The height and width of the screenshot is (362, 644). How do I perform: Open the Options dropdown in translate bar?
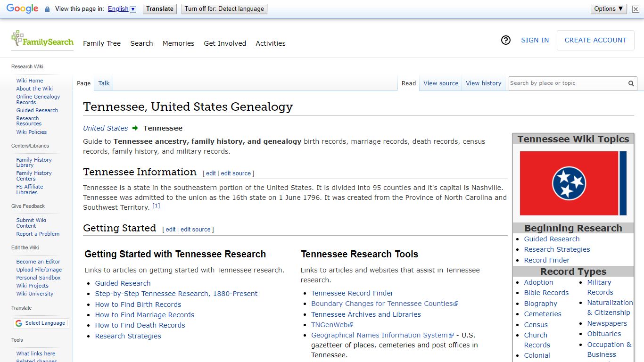pyautogui.click(x=609, y=9)
